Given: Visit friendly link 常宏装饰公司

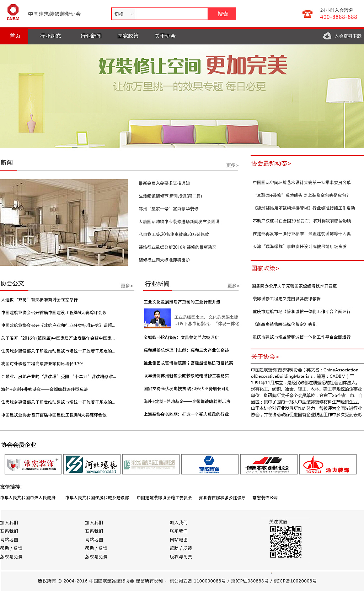Looking at the screenshot, I should pos(265,498).
